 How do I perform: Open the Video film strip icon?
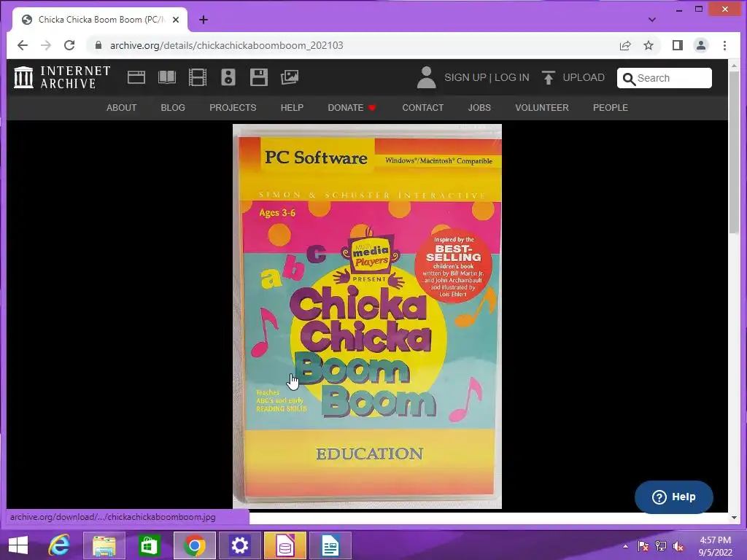[x=197, y=77]
